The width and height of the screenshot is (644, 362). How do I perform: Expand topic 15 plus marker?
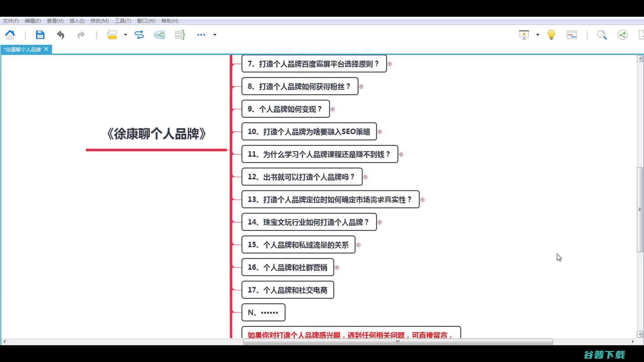tap(358, 245)
